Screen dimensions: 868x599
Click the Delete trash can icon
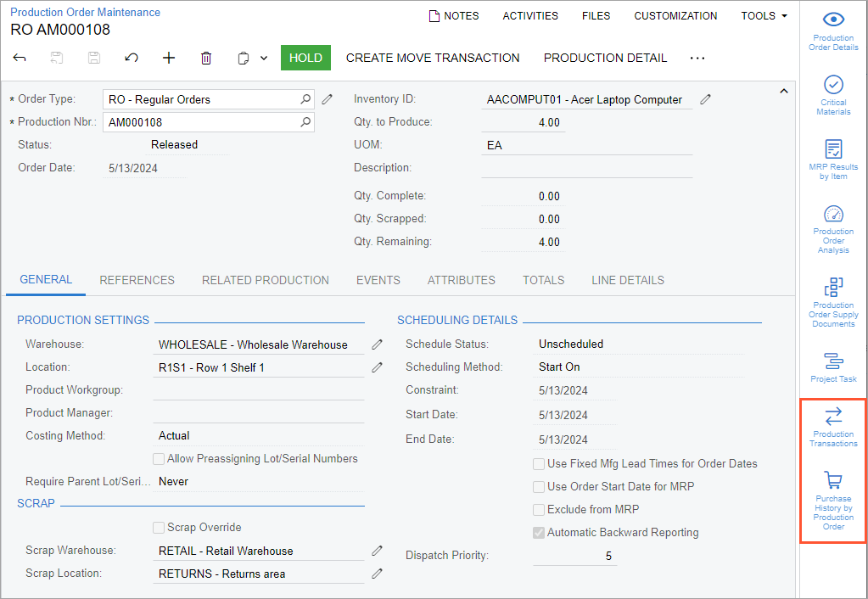(x=206, y=58)
